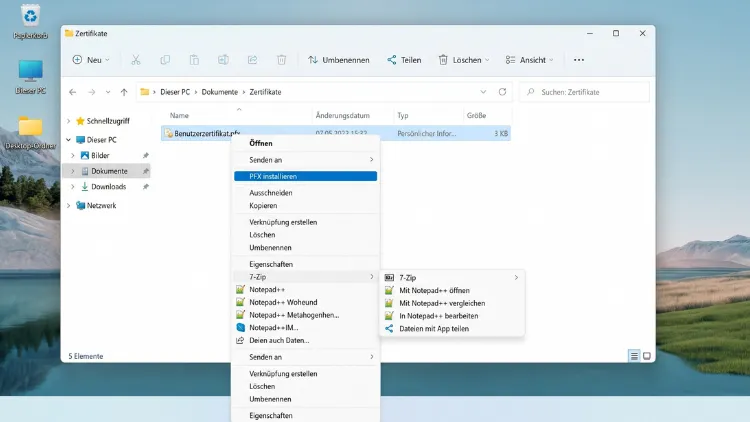Select Dieser PC desktop icon
The height and width of the screenshot is (422, 750).
pyautogui.click(x=31, y=77)
